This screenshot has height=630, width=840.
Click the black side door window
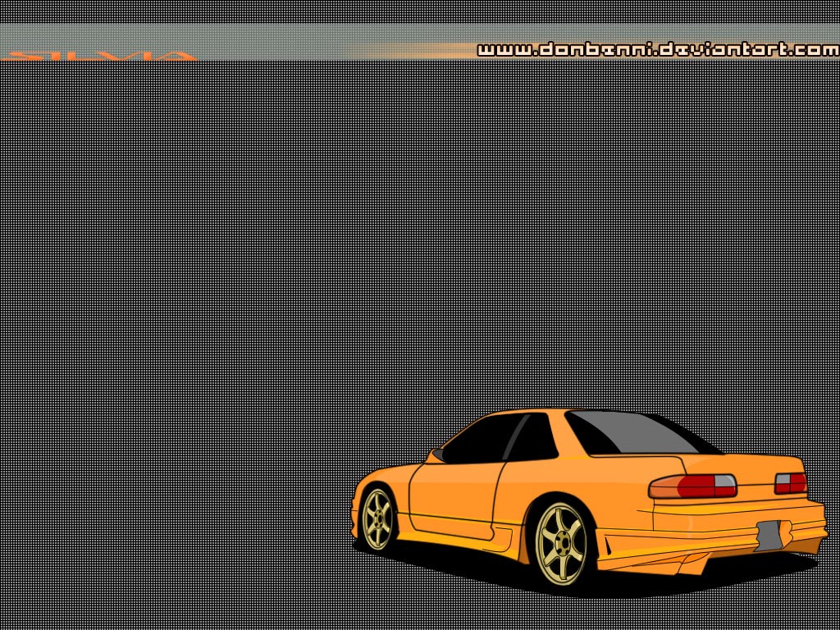478,440
